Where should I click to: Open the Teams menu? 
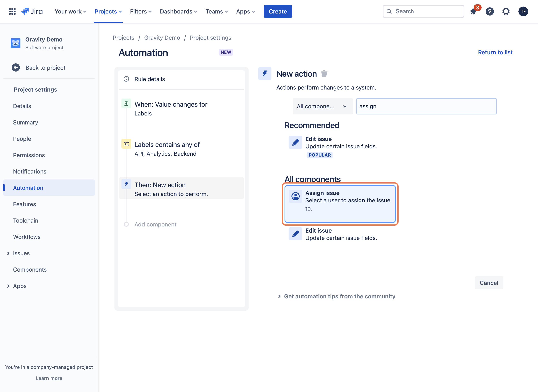pyautogui.click(x=217, y=11)
